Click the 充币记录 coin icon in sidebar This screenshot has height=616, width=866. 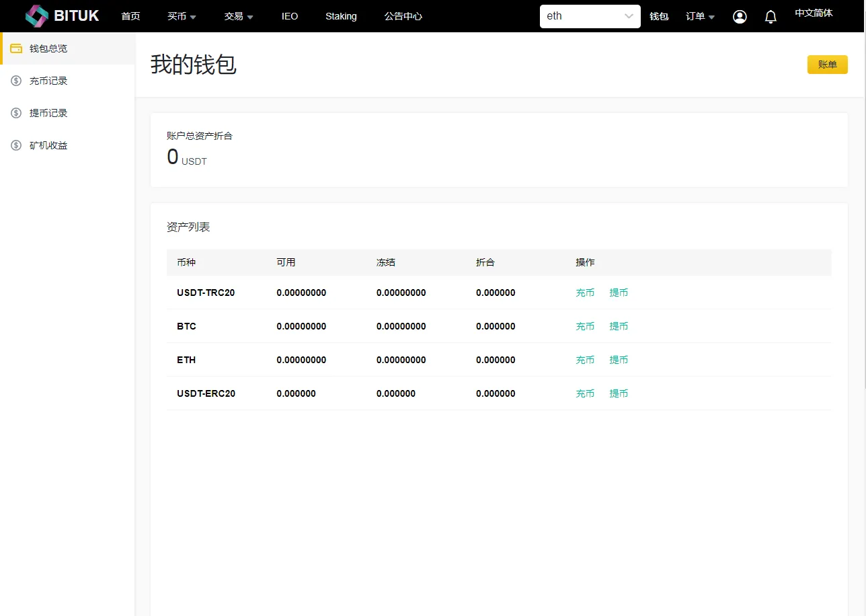(15, 80)
